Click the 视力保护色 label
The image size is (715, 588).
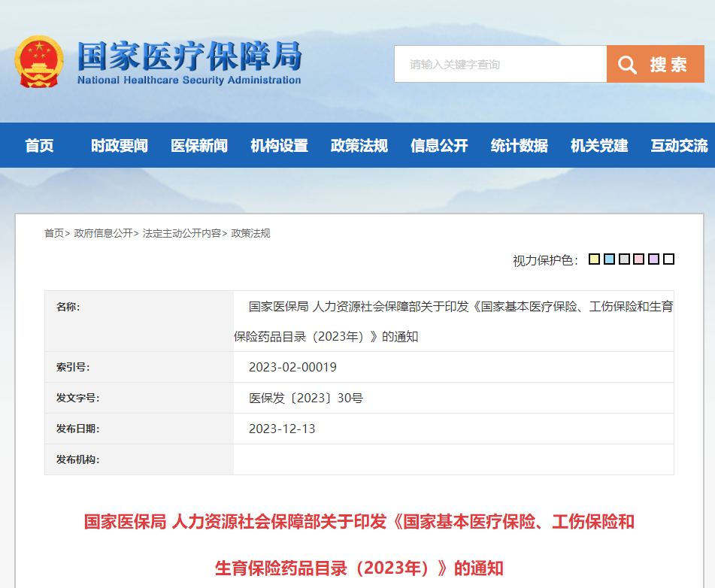tap(545, 260)
